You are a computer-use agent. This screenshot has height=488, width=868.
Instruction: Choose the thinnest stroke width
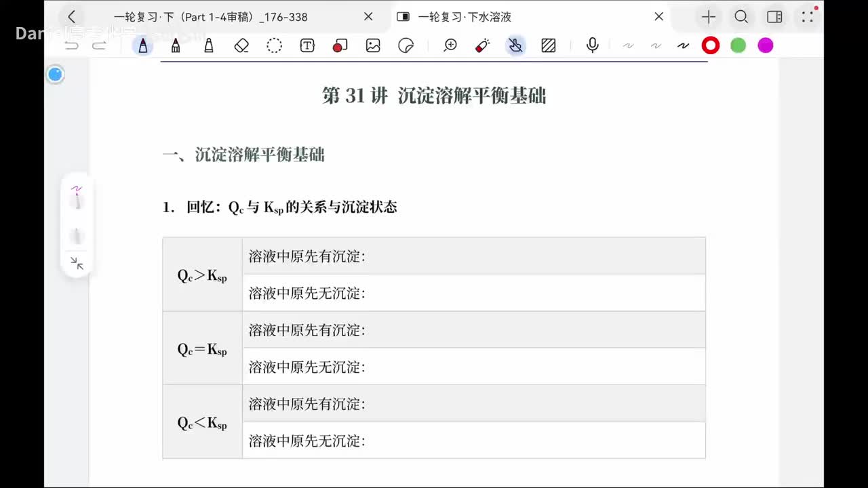[629, 45]
